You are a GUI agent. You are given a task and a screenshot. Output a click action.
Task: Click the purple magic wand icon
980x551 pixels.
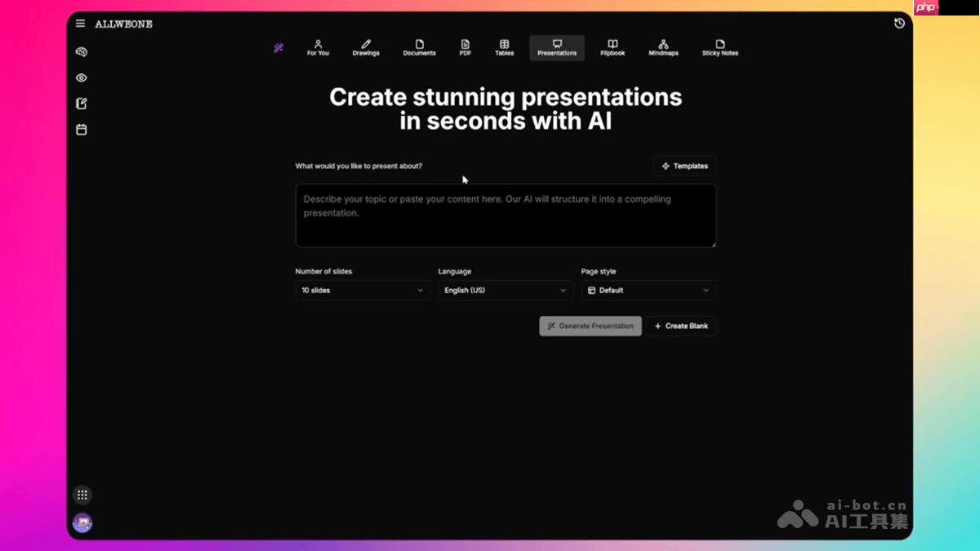[x=278, y=48]
